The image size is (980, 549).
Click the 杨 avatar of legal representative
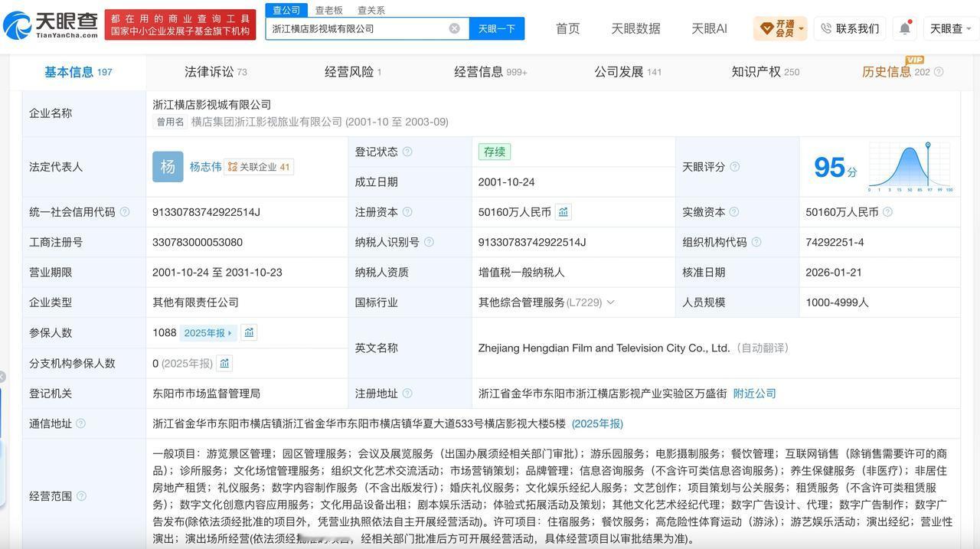[x=168, y=166]
